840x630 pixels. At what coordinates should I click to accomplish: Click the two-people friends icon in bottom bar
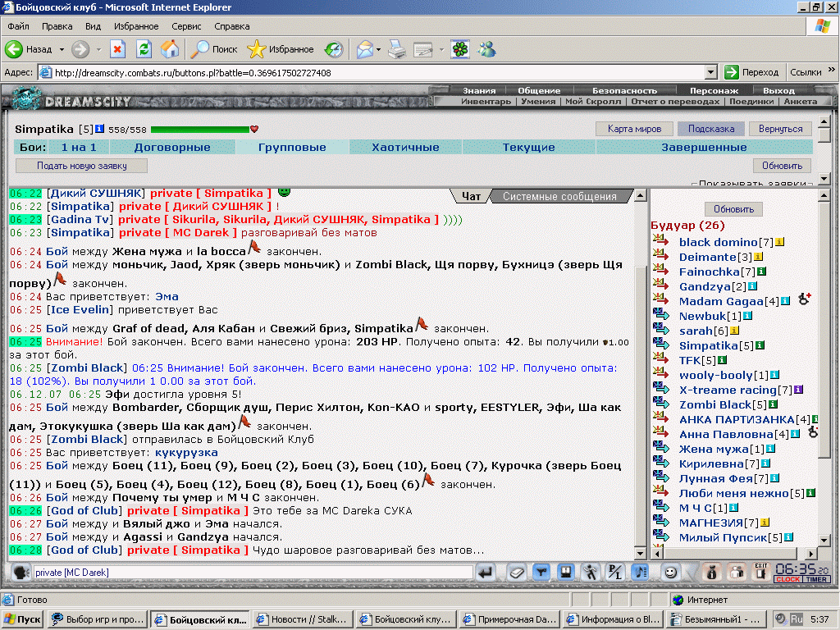coord(737,573)
